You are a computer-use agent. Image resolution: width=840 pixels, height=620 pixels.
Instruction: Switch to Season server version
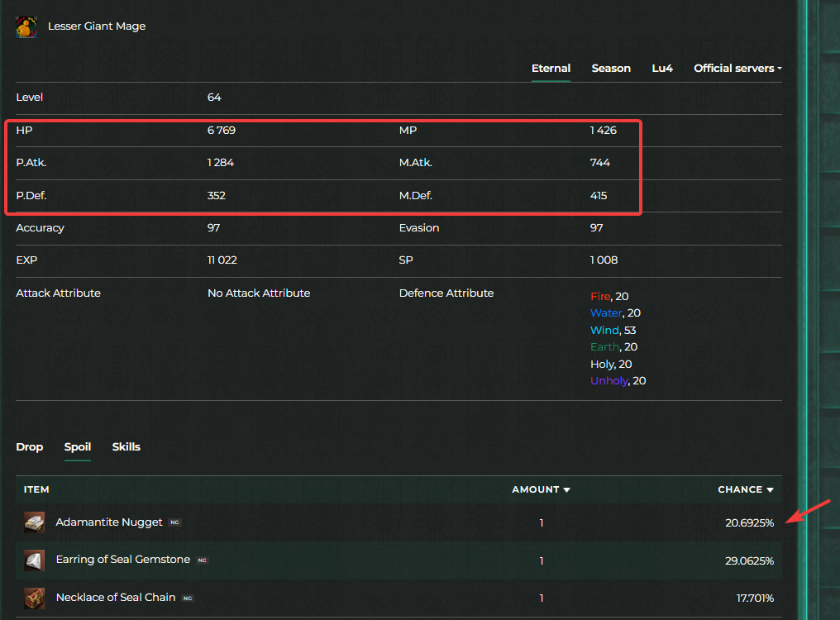611,69
